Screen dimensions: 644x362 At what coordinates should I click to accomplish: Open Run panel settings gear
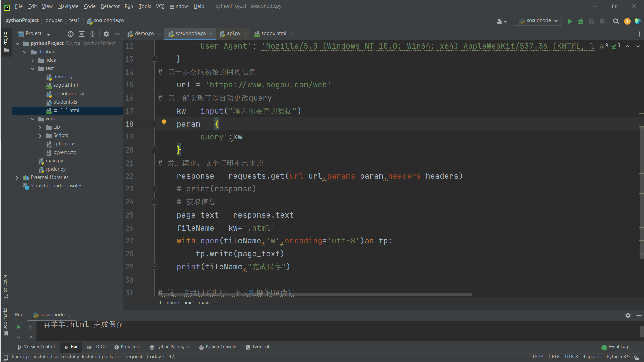[628, 315]
